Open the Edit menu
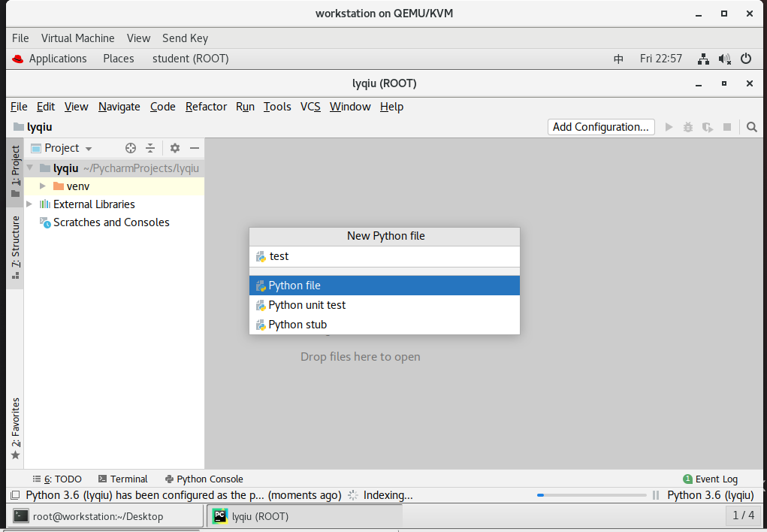This screenshot has width=767, height=532. coord(46,107)
